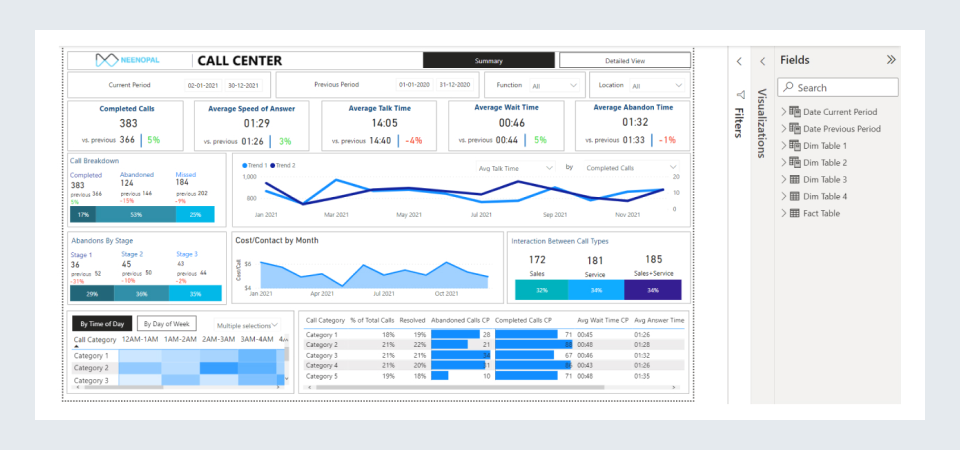
Task: Select Category 5 row in table
Action: [x=494, y=376]
